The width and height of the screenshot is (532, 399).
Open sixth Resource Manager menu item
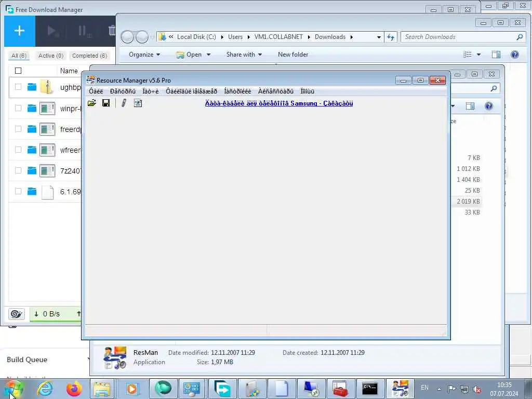click(x=275, y=91)
